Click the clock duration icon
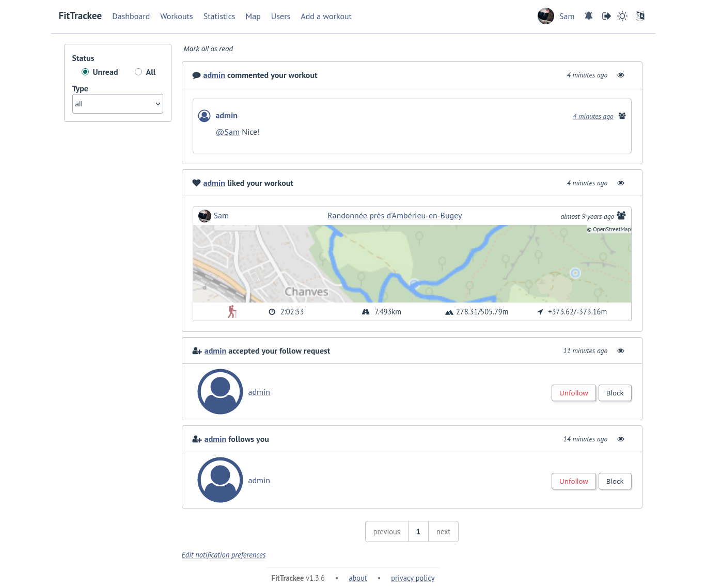The image size is (706, 588). 272,312
